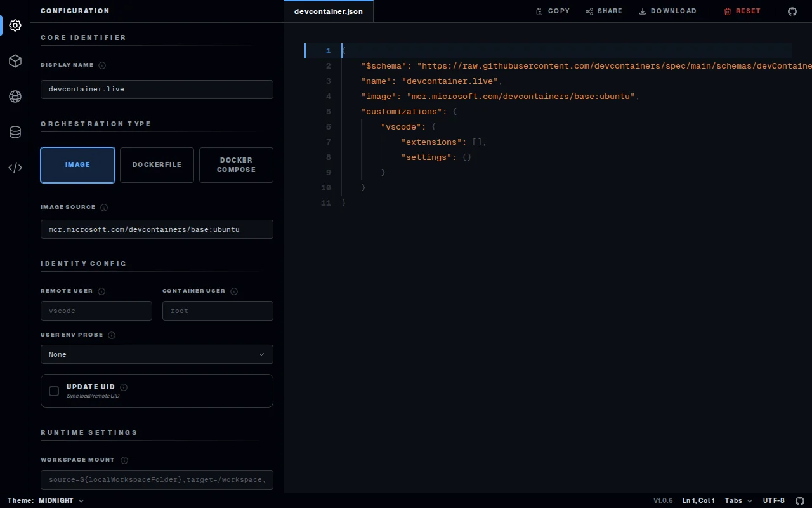Click the Runtime Settings section heading
Viewport: 812px width, 508px height.
click(x=89, y=432)
